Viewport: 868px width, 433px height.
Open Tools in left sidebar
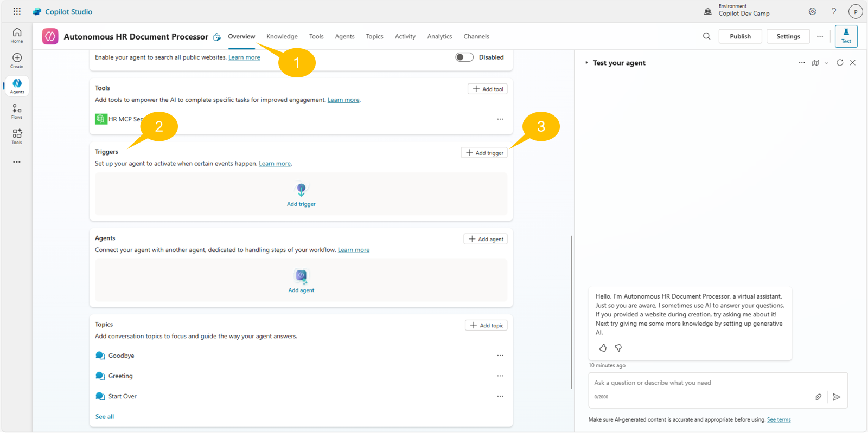[x=17, y=137]
